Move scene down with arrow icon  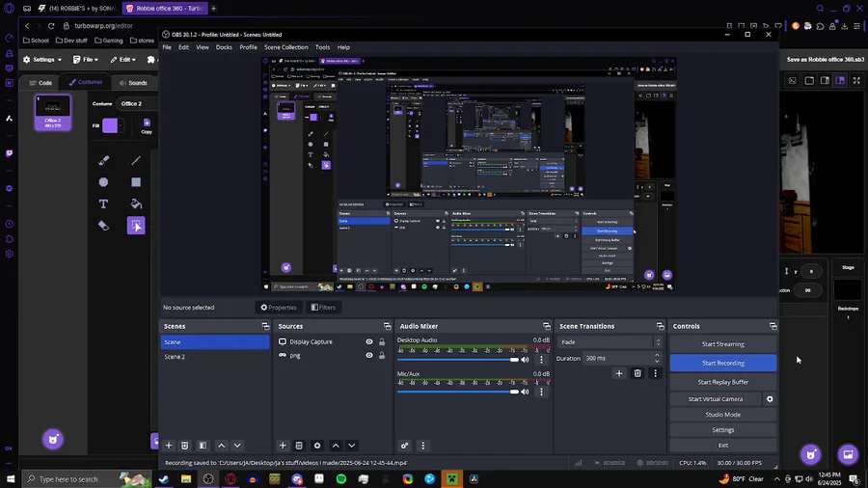tap(237, 446)
